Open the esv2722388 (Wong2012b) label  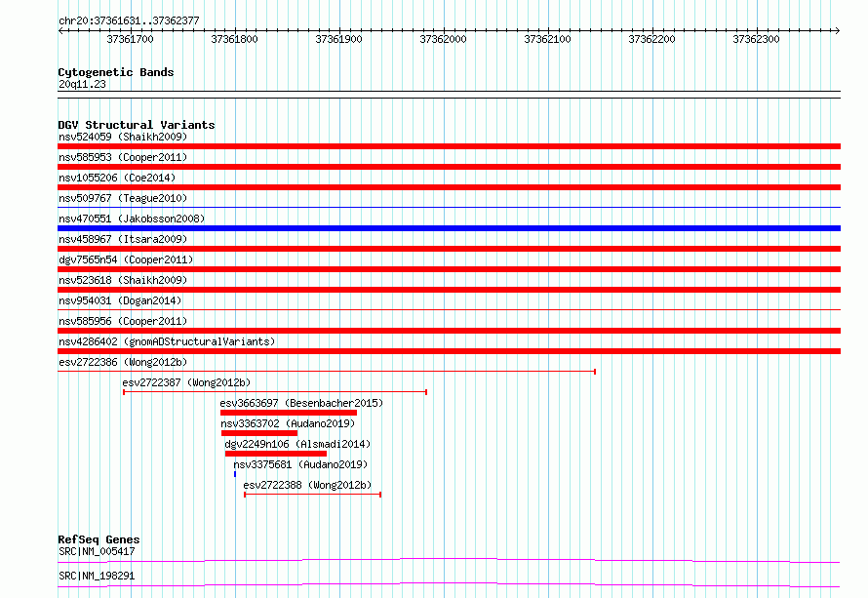pos(308,485)
